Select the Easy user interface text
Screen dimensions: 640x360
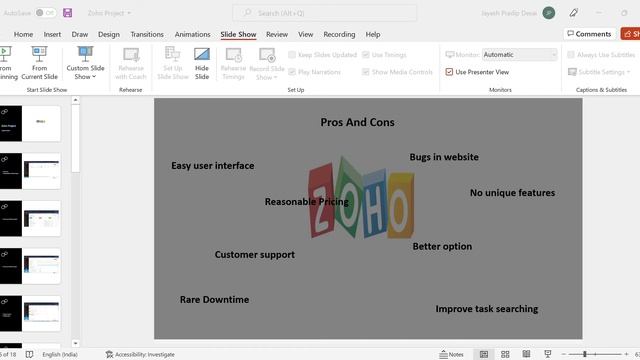coord(213,166)
